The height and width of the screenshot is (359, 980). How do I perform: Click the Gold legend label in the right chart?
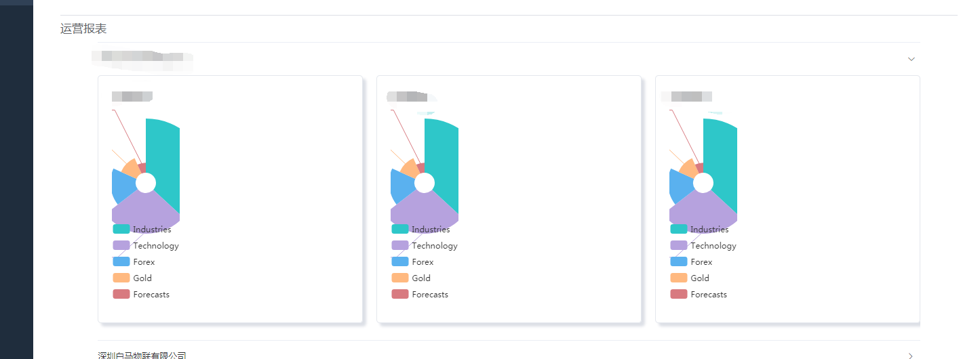(700, 278)
